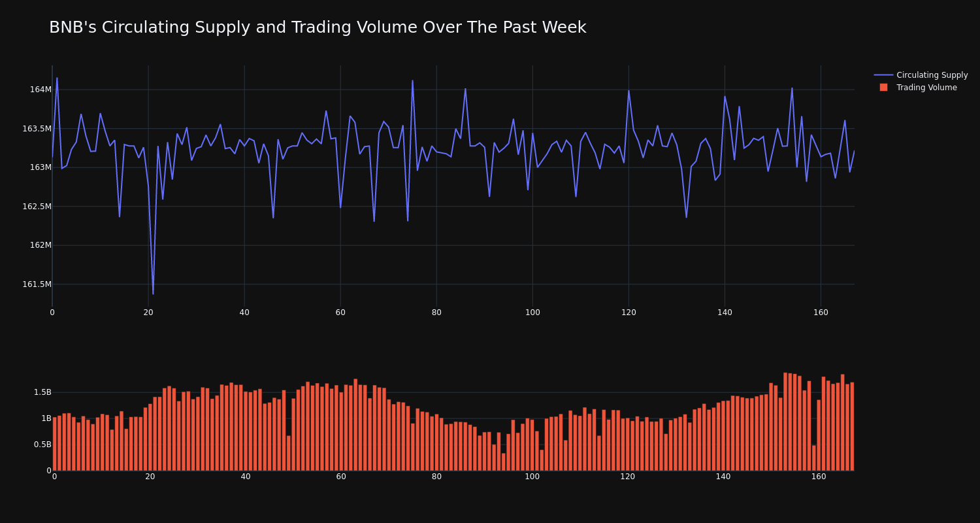Click the 1B volume axis label
Screen dimensions: 980x523
point(46,418)
